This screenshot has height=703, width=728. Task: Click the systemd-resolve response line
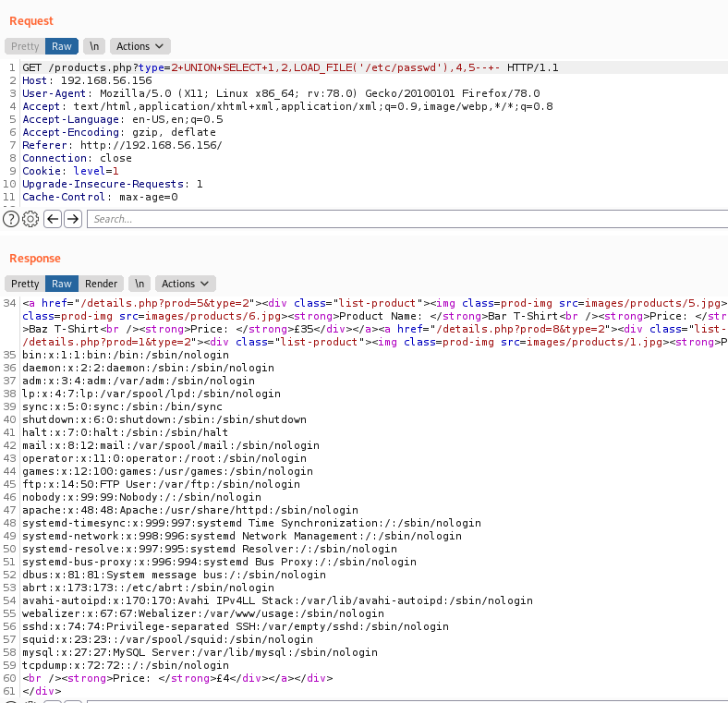coord(210,550)
